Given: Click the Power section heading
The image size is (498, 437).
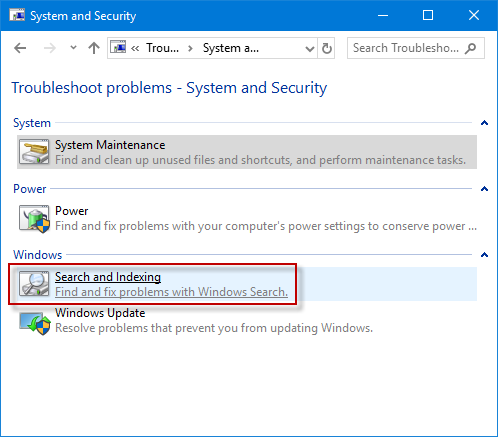Looking at the screenshot, I should click(30, 189).
